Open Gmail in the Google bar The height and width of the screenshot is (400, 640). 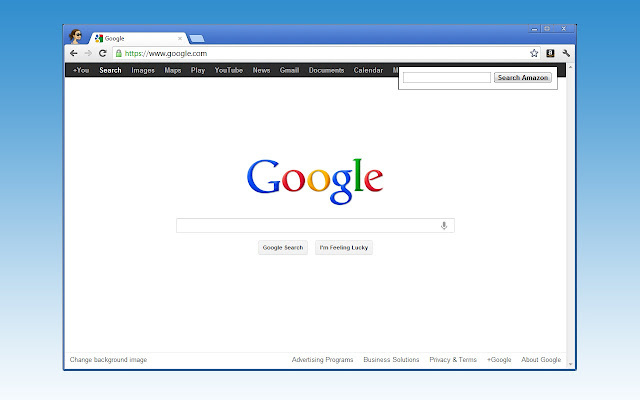click(x=289, y=70)
